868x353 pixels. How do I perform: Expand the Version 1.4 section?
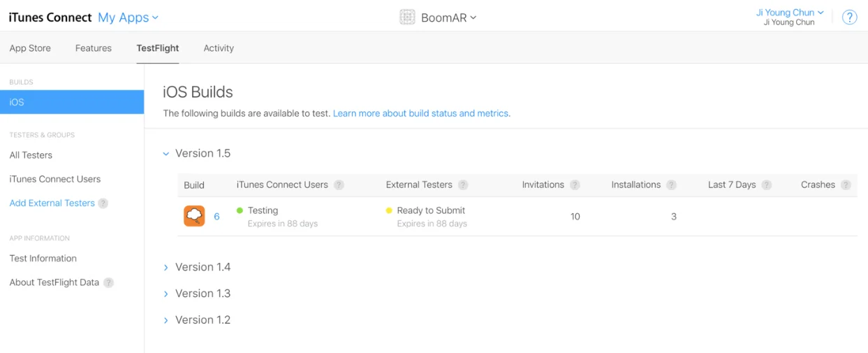point(165,268)
